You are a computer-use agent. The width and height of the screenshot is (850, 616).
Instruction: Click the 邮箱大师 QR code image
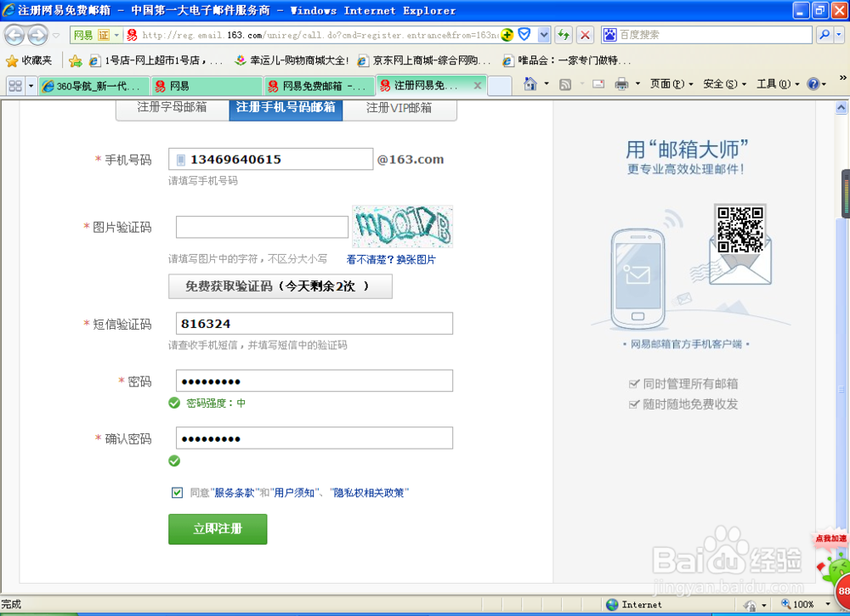coord(740,229)
